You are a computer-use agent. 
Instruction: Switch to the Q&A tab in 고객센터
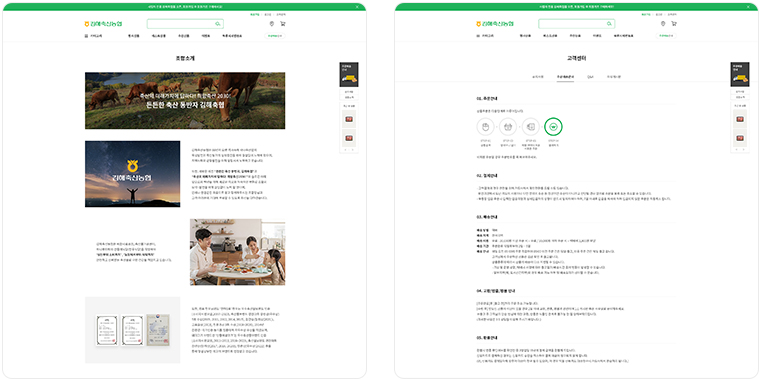point(590,77)
